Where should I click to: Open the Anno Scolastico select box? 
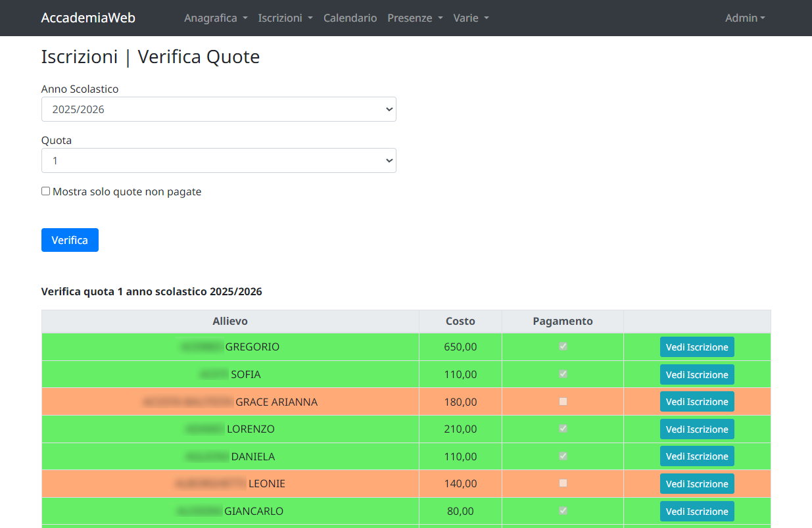(x=218, y=109)
